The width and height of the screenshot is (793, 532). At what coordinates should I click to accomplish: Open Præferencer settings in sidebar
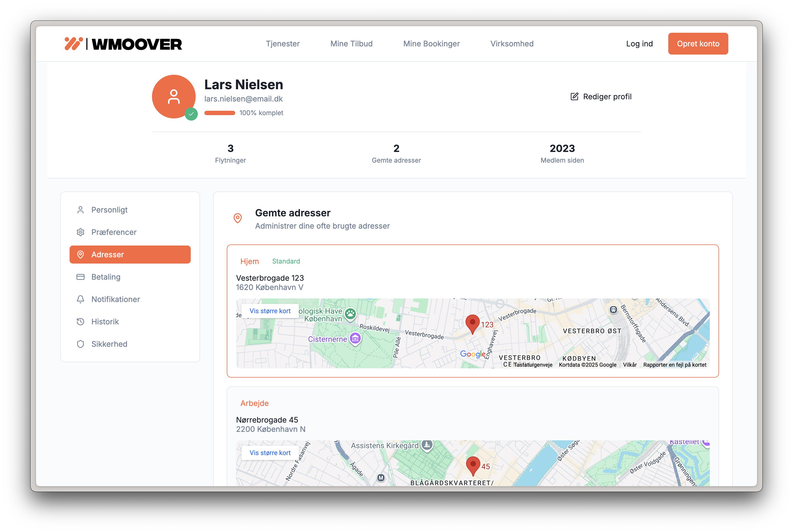pyautogui.click(x=114, y=232)
